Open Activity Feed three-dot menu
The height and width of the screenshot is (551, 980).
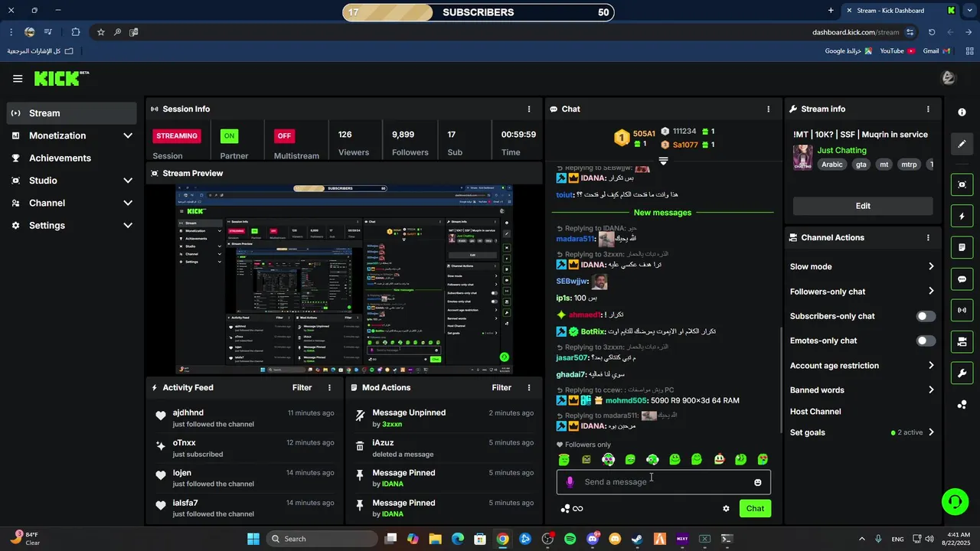point(330,387)
